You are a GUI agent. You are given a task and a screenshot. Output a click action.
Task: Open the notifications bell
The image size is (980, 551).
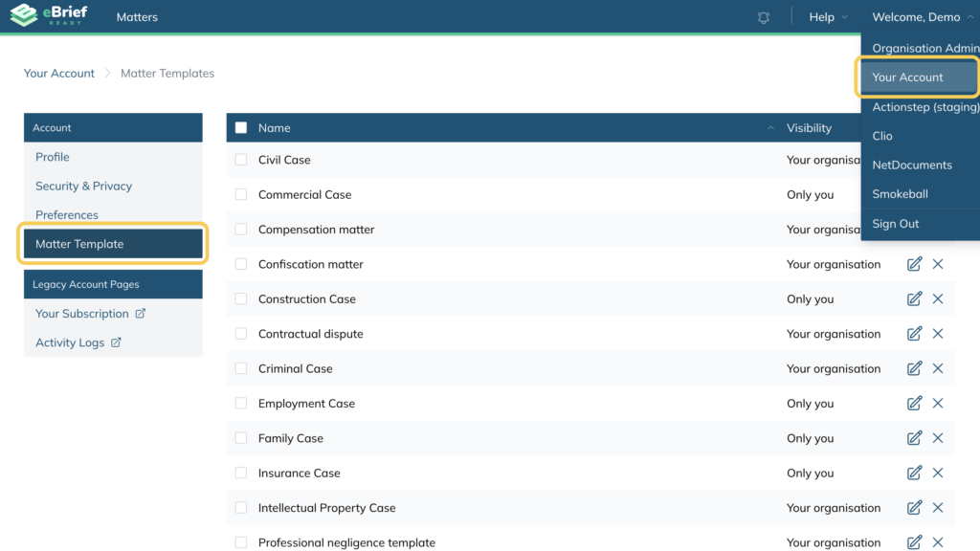click(763, 17)
